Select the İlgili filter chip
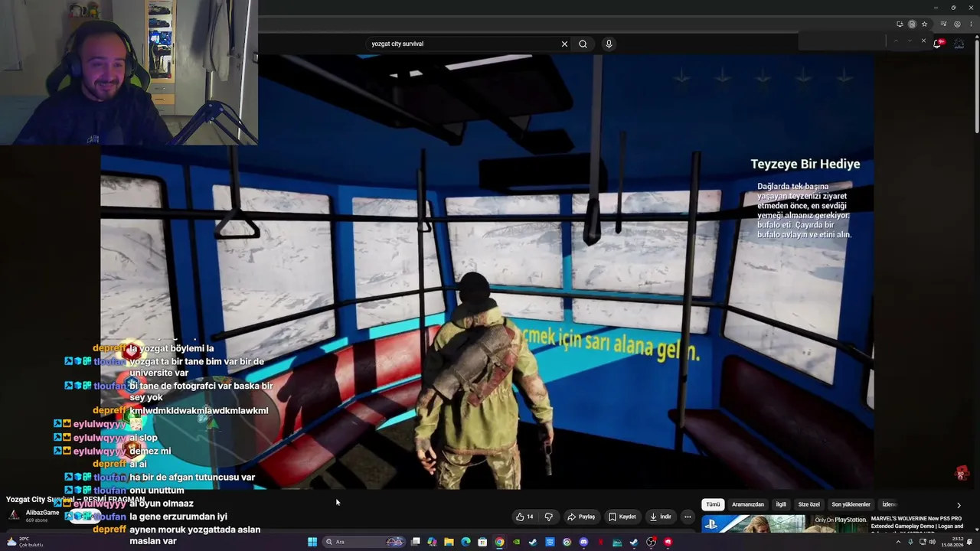The height and width of the screenshot is (551, 980). click(x=781, y=504)
